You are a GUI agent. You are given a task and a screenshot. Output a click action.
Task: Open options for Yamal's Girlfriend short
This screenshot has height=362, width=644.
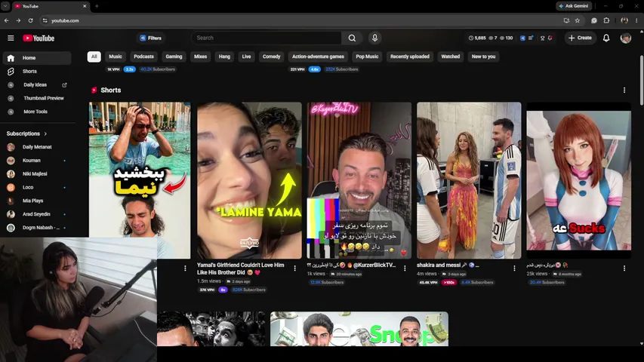295,268
